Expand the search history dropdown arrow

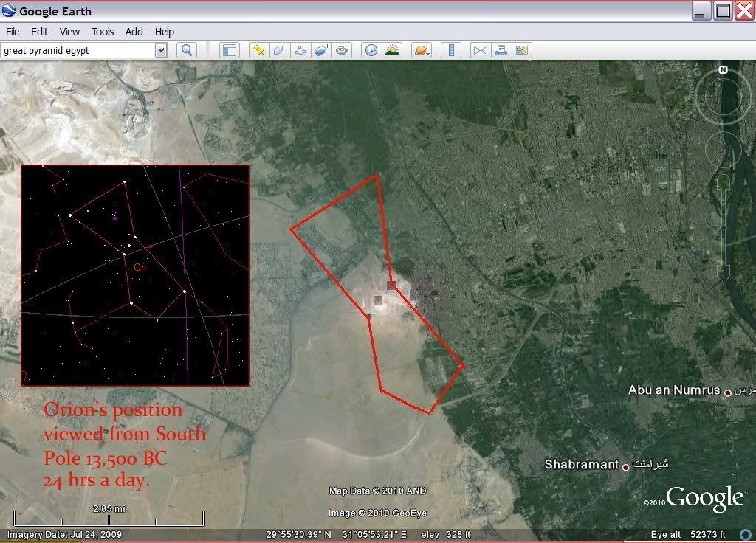161,50
